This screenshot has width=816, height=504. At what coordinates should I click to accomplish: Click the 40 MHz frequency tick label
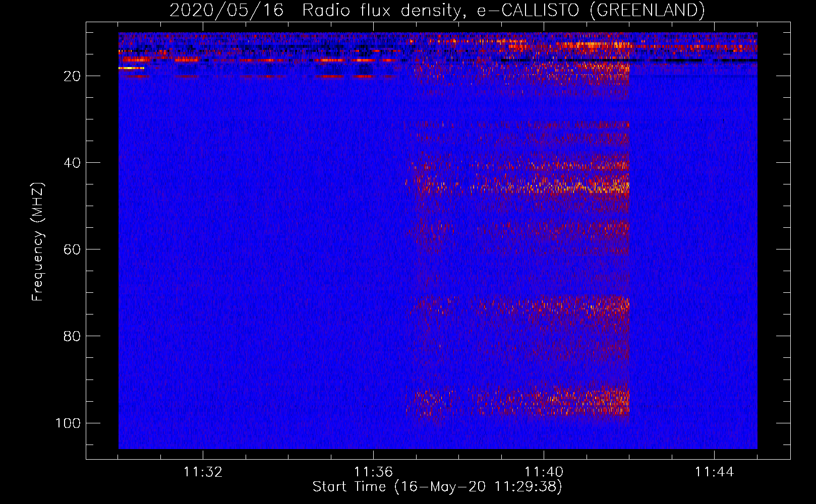[x=72, y=163]
